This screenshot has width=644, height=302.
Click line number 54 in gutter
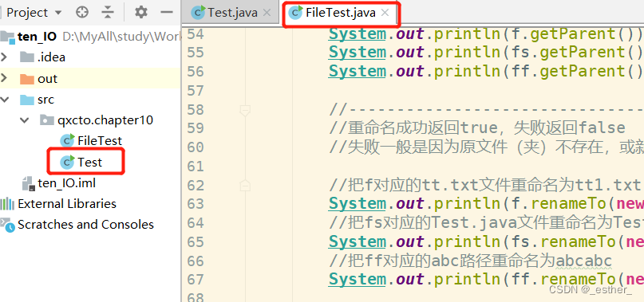[x=196, y=34]
